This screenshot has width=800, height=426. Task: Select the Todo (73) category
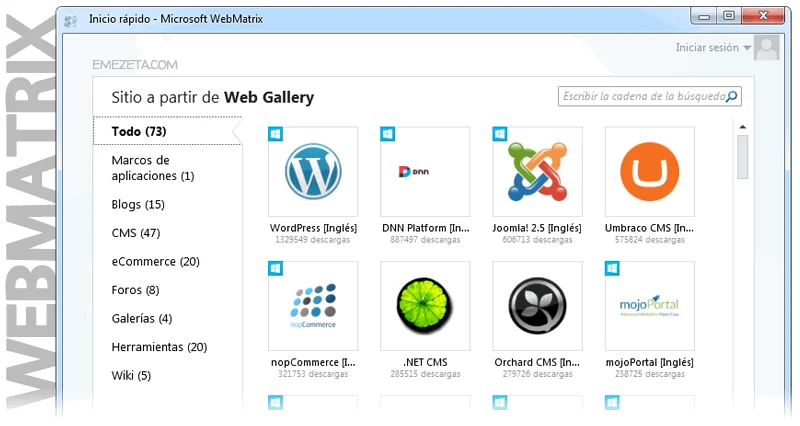[167, 131]
